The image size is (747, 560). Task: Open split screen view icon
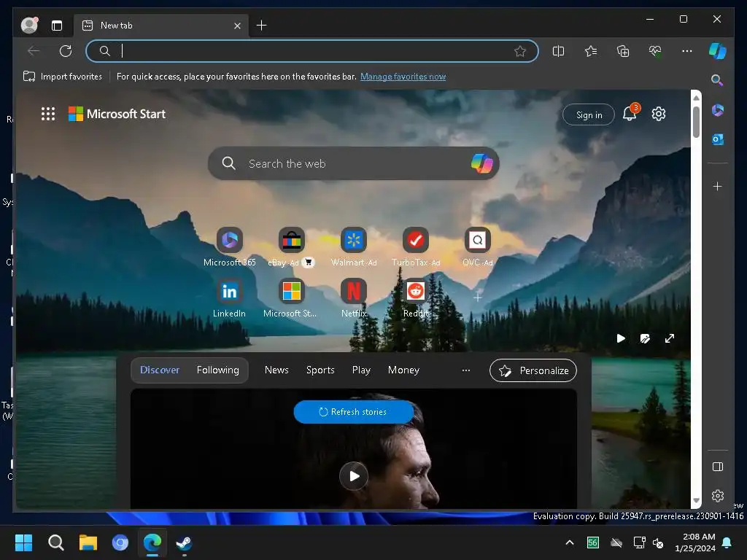coord(558,51)
